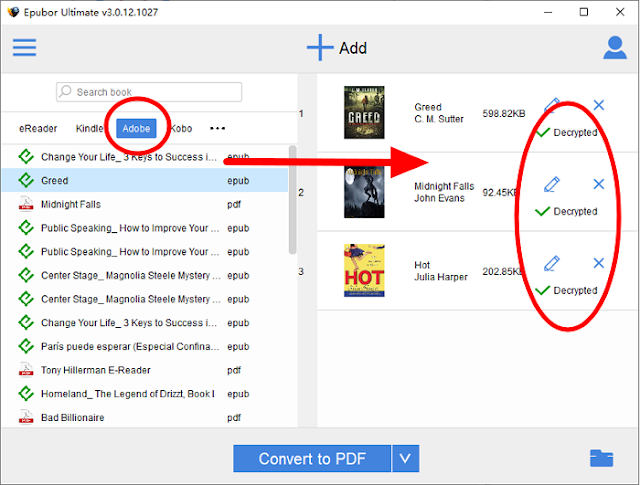Click Decrypted status of Hot
Viewport: 640px width, 485px height.
click(x=566, y=290)
